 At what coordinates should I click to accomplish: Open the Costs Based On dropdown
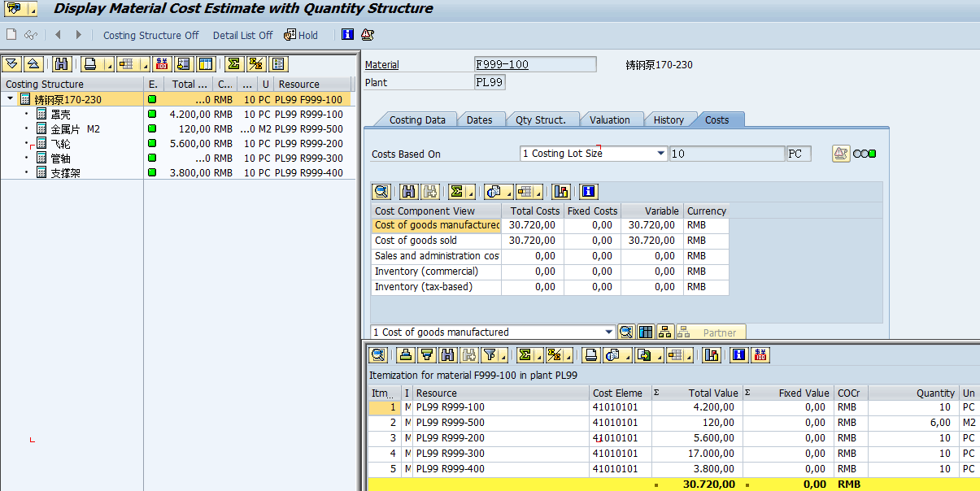tap(660, 154)
